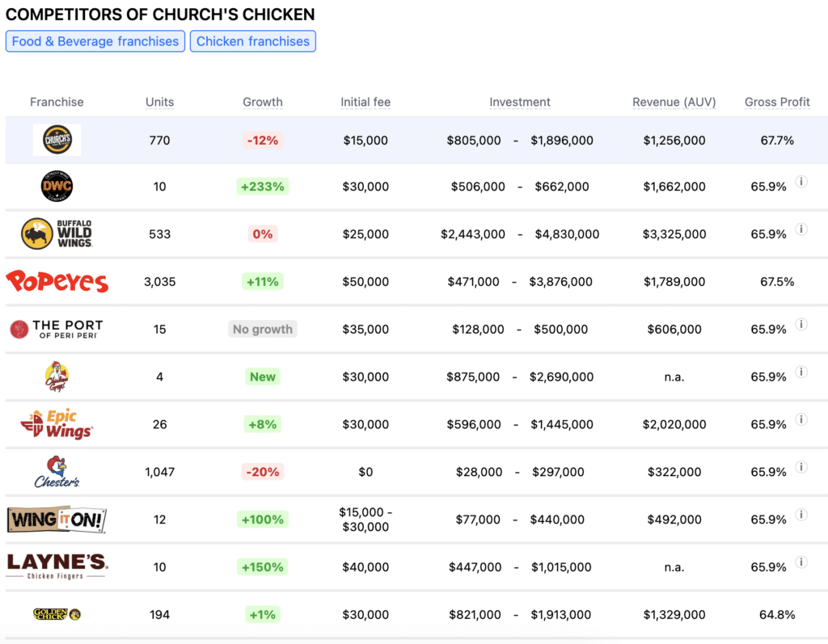Show gross profit info for Layne's Chicken Fingers

[x=801, y=562]
